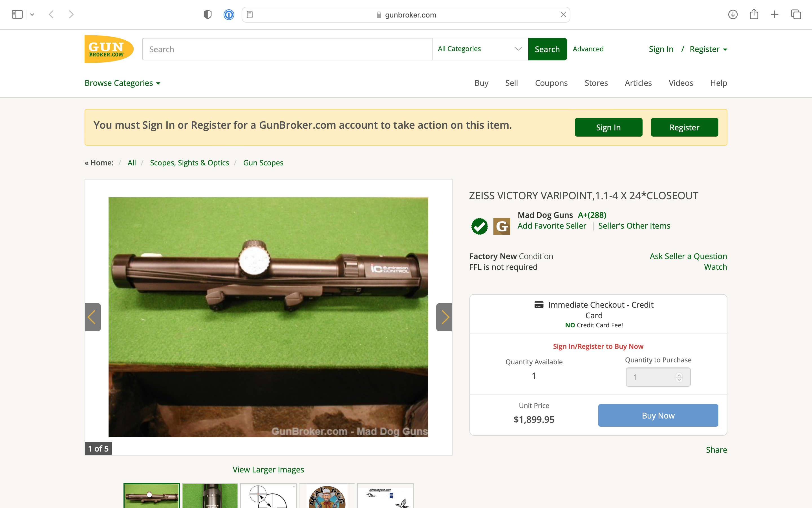Open the GunBroker.com logo home link
The image size is (812, 508).
(109, 49)
